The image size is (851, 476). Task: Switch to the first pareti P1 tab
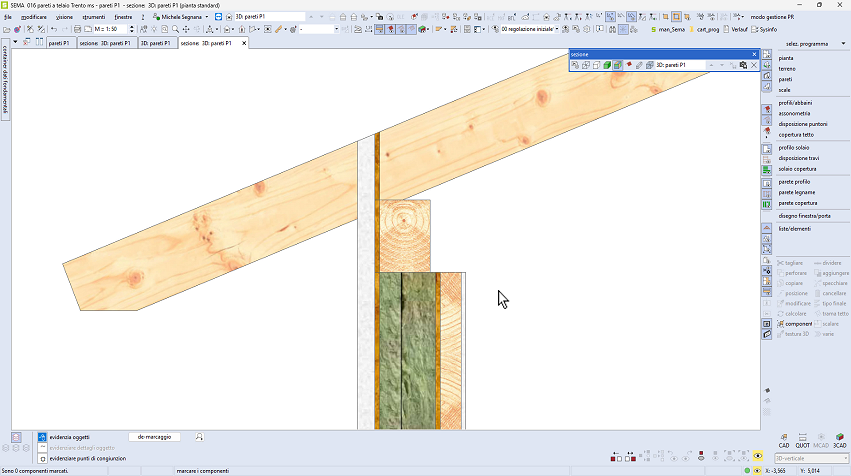pyautogui.click(x=58, y=44)
